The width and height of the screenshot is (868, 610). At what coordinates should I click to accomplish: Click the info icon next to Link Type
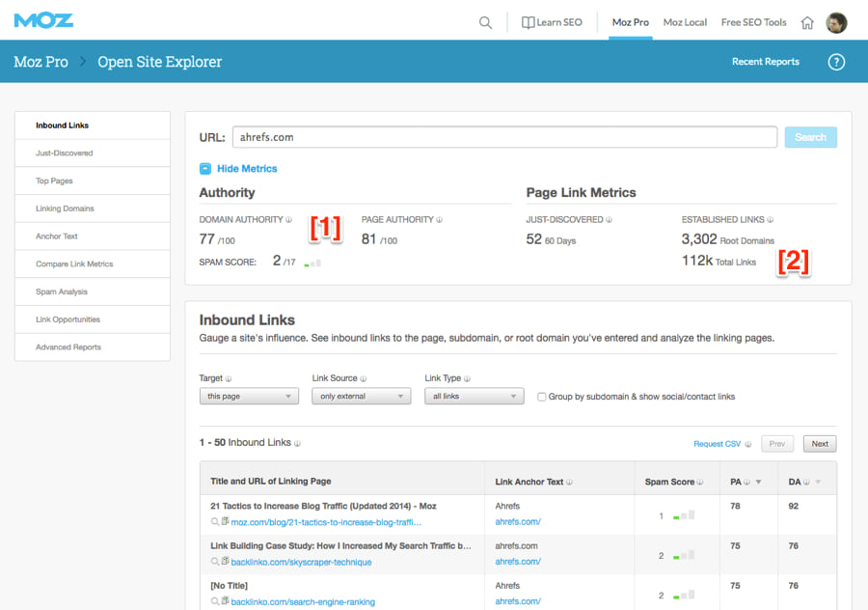(467, 379)
